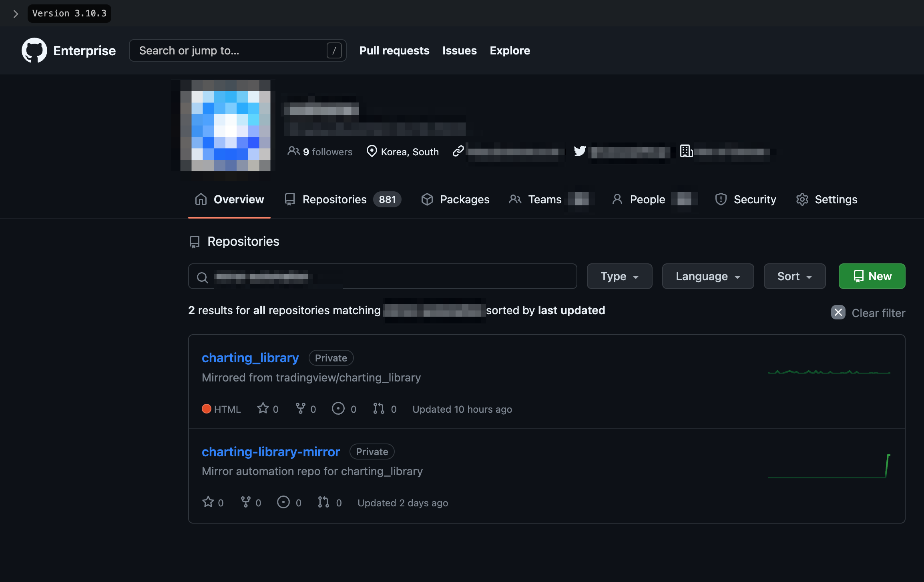Open the Language filter dropdown
924x582 pixels.
(707, 276)
